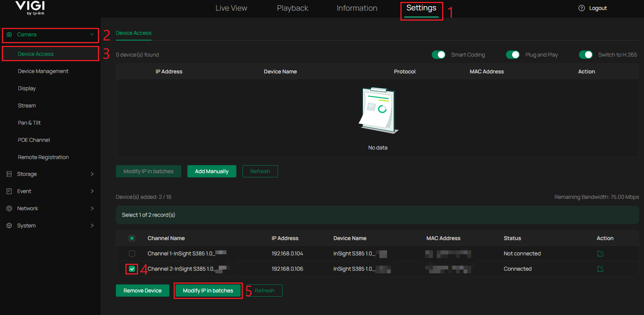Click the Status column header

pos(512,238)
